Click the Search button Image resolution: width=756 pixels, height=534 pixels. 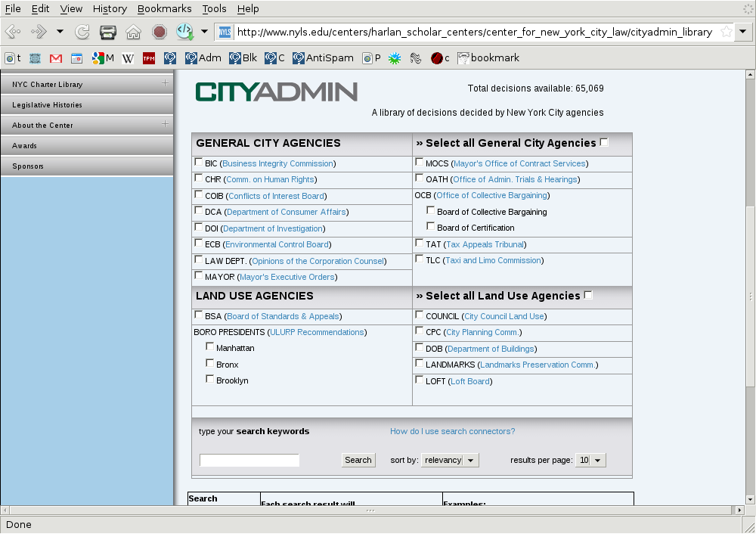click(x=358, y=460)
